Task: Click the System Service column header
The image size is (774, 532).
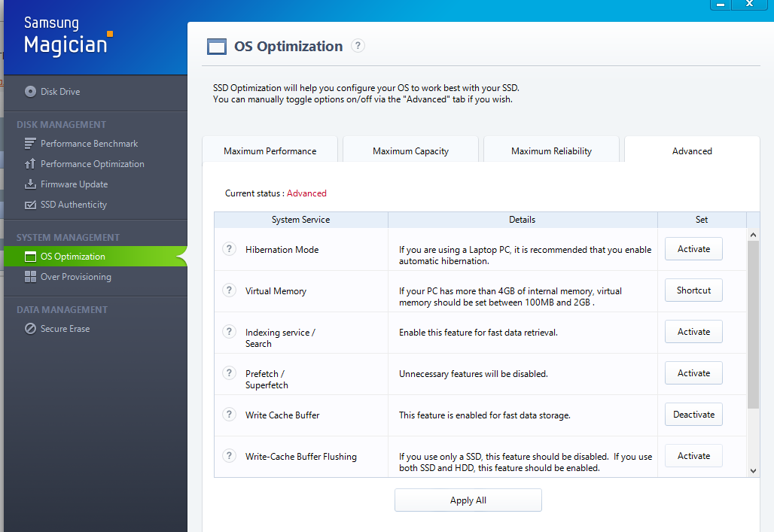Action: point(301,220)
